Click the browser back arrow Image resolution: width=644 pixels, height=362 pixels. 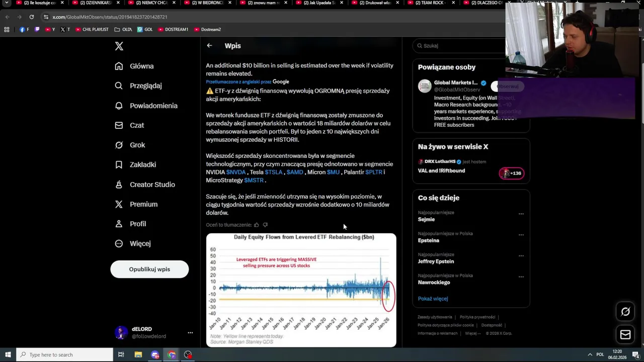[8, 17]
